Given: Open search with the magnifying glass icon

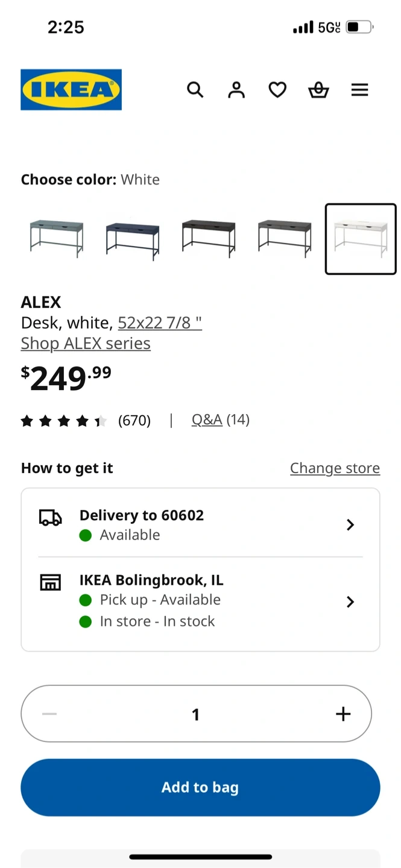Looking at the screenshot, I should (195, 90).
